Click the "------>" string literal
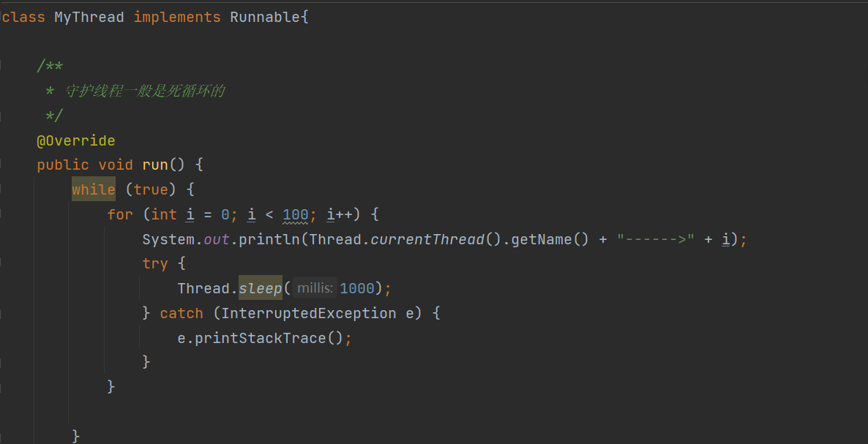The height and width of the screenshot is (444, 868). click(x=656, y=239)
